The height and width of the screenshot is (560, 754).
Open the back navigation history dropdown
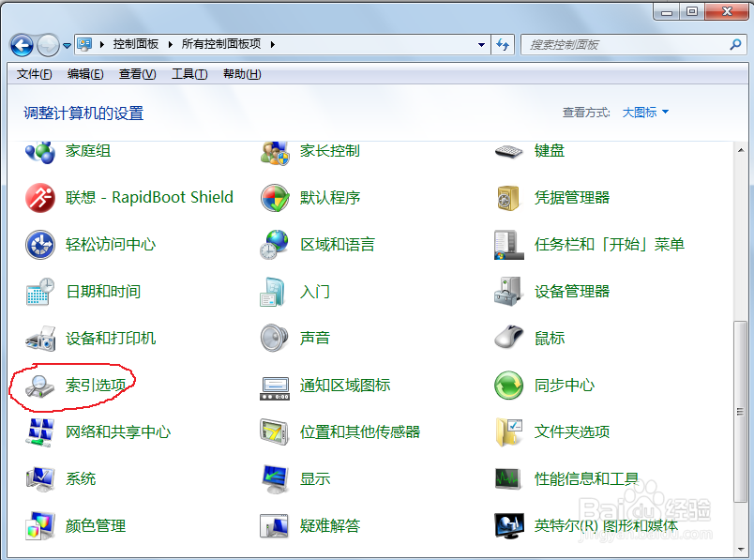[66, 44]
